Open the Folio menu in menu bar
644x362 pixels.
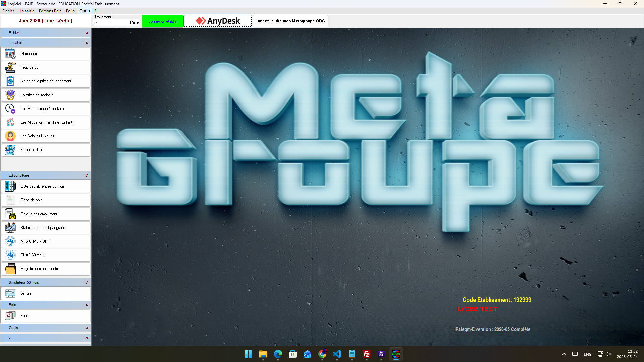[x=70, y=11]
